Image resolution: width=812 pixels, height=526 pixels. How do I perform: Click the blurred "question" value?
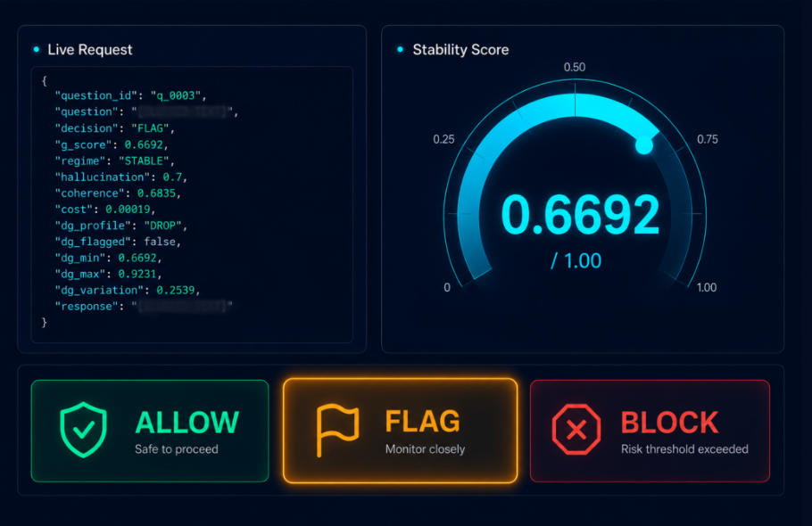[184, 111]
